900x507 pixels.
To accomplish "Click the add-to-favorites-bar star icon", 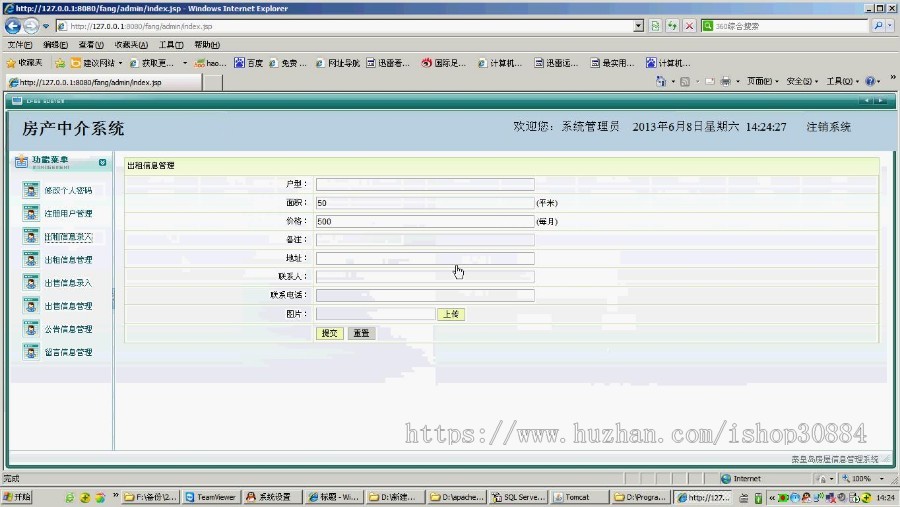I will tap(60, 63).
